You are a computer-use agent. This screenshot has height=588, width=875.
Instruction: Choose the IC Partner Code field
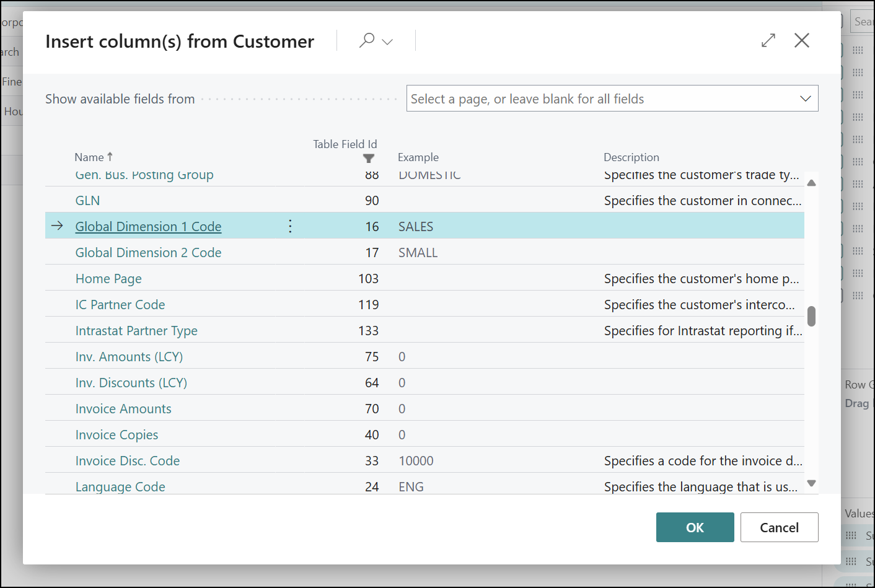pyautogui.click(x=120, y=305)
